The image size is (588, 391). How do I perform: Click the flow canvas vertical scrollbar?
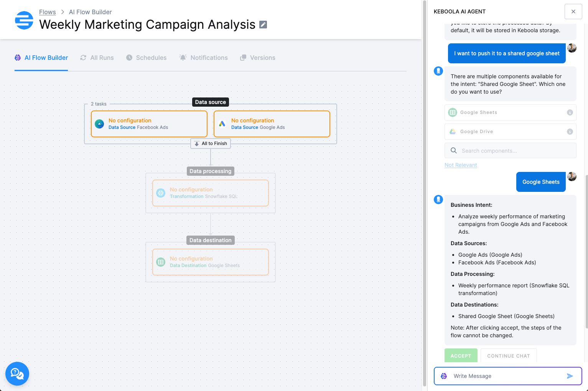[x=424, y=193]
